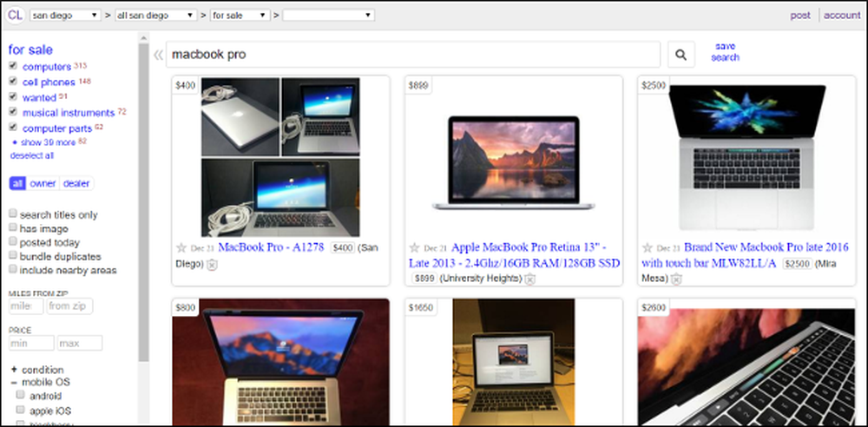The image size is (868, 427).
Task: Open MacBook Pro - A1278 listing title
Action: 271,247
